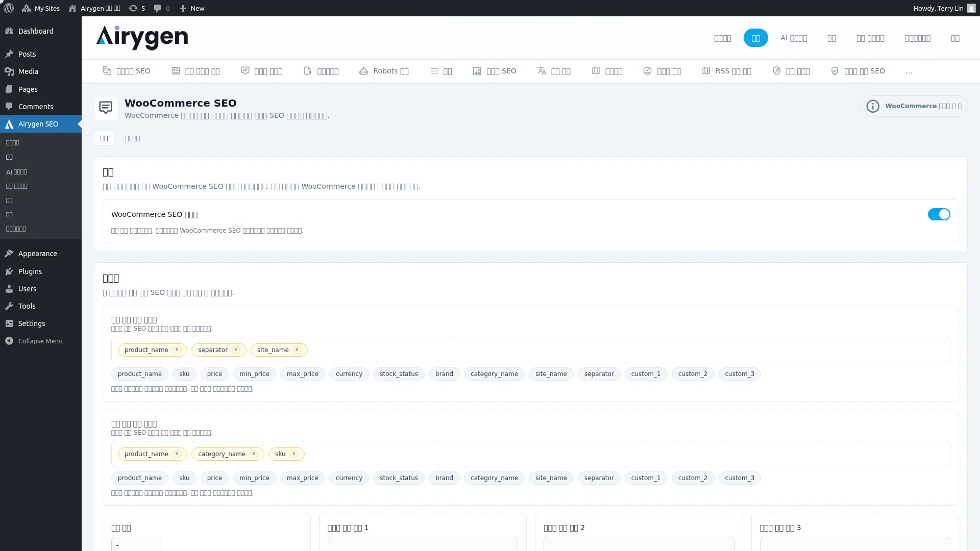Open the RSS tab

click(x=726, y=71)
